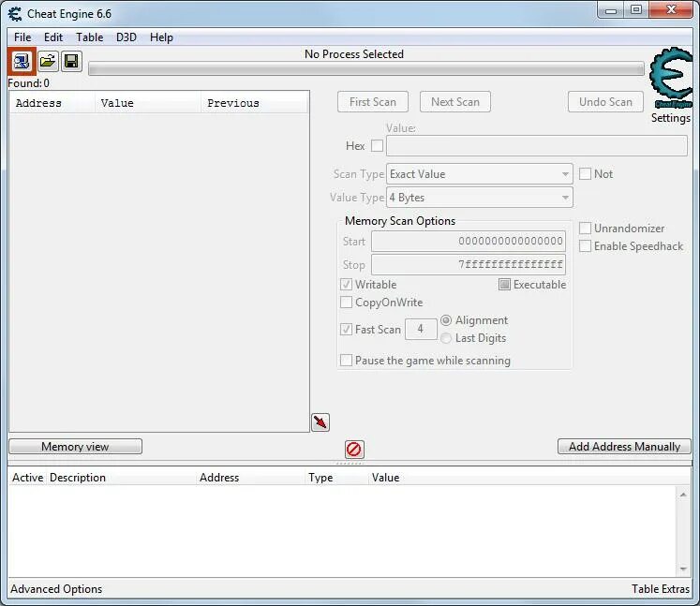Click the Previous column header

pos(255,103)
